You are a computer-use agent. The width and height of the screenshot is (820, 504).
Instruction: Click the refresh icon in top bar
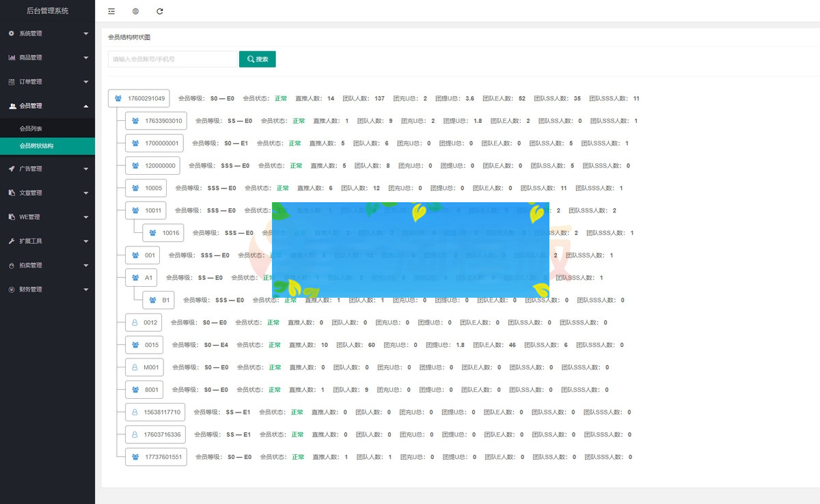click(x=160, y=11)
